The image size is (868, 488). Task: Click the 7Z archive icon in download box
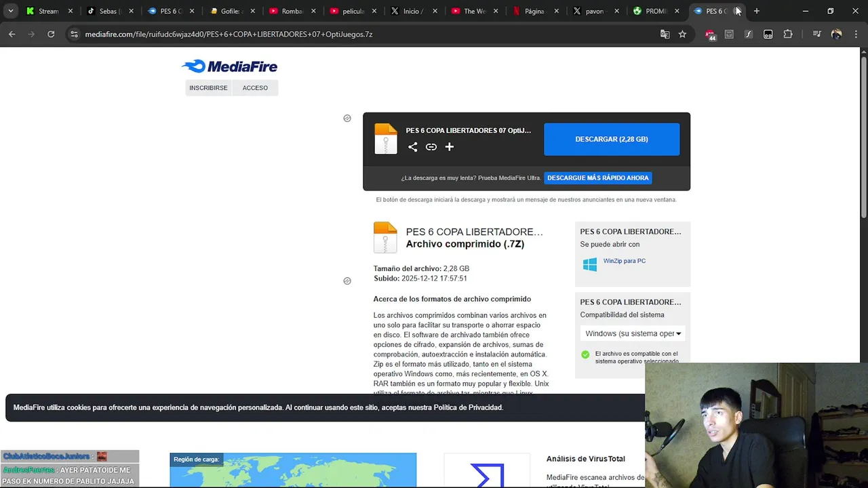click(386, 139)
